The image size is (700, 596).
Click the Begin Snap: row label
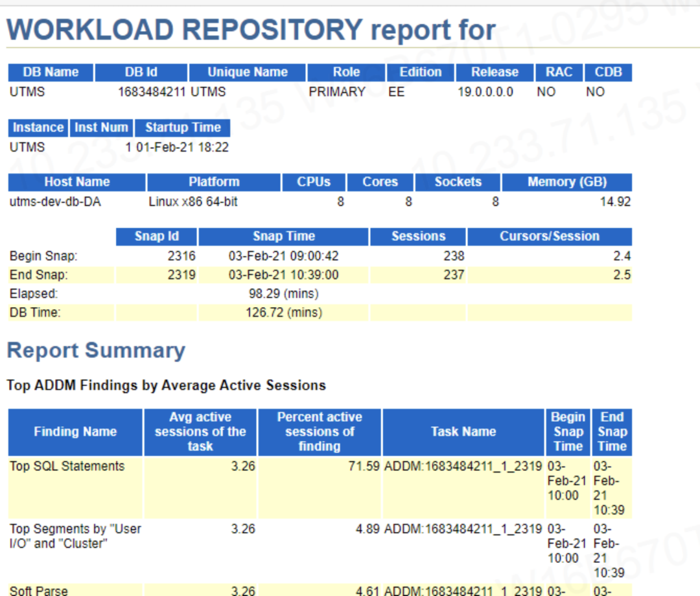coord(43,256)
